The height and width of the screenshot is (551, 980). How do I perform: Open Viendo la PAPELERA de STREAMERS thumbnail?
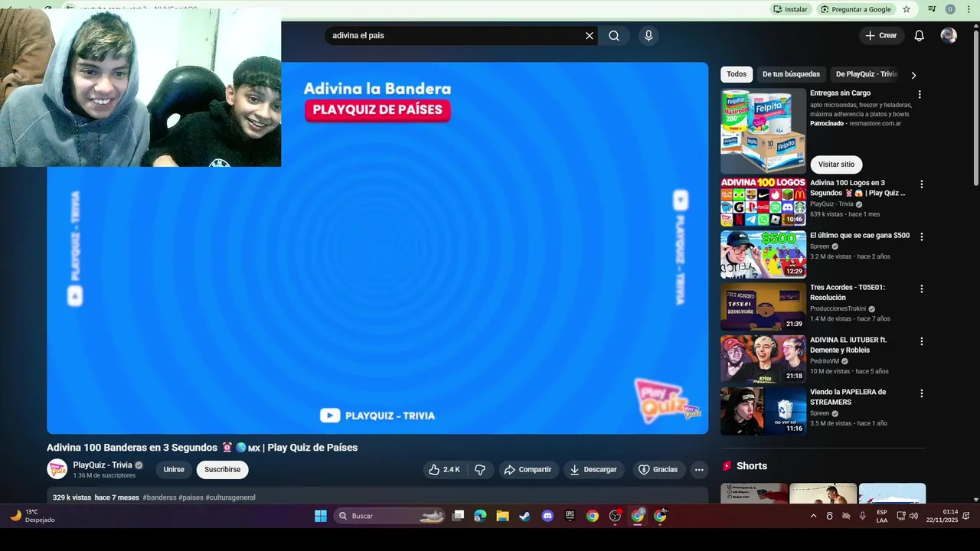[x=763, y=411]
